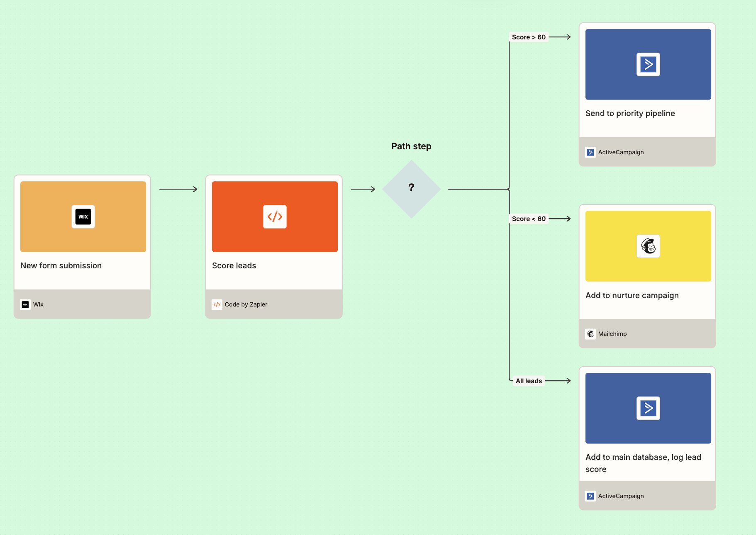Click the small Mailchimp footer icon
Image resolution: width=756 pixels, height=535 pixels.
[590, 334]
